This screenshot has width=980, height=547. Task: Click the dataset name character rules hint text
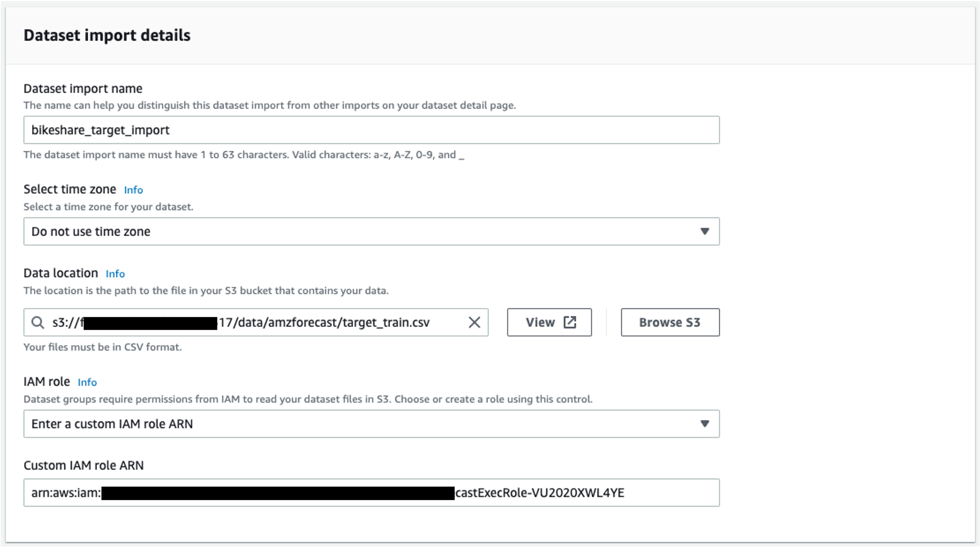click(x=244, y=155)
